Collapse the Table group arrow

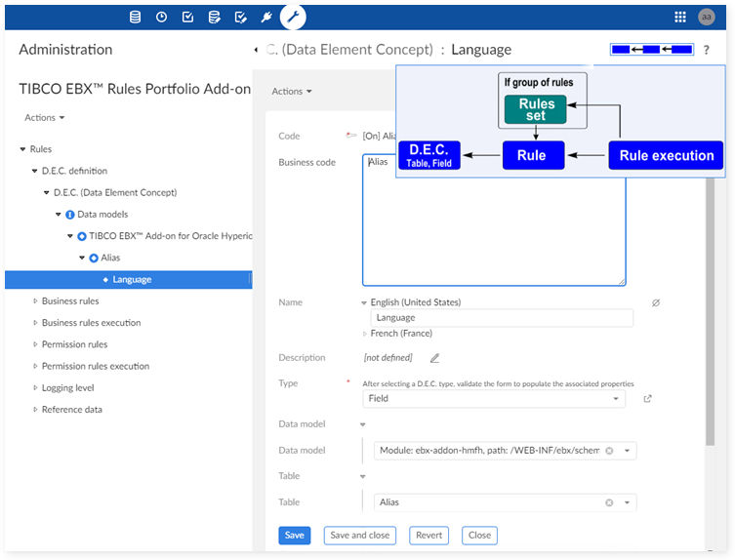[x=362, y=477]
